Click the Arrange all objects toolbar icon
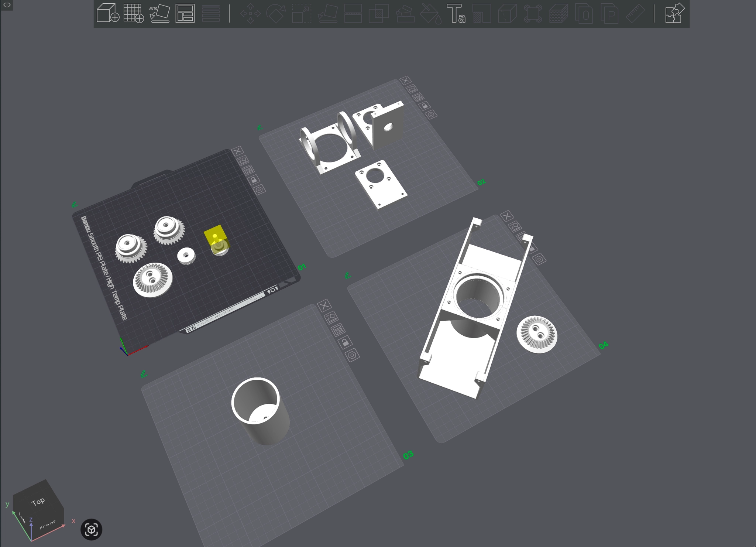756x547 pixels. [185, 14]
